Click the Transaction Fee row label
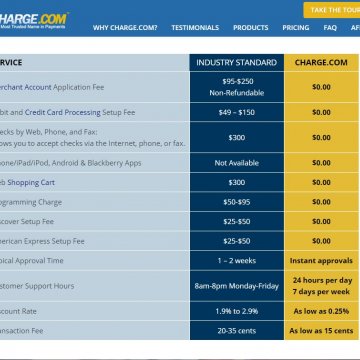Screen dimensions: 360x360 pos(22,331)
